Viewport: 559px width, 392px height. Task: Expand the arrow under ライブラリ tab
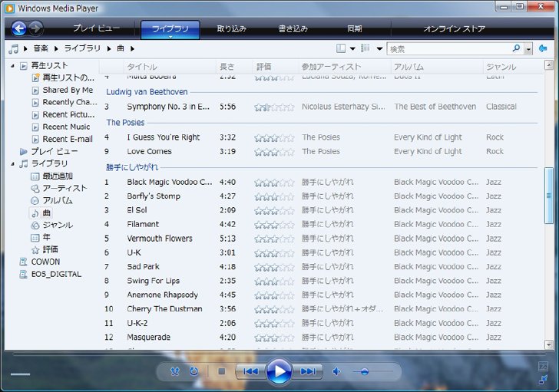click(x=170, y=37)
